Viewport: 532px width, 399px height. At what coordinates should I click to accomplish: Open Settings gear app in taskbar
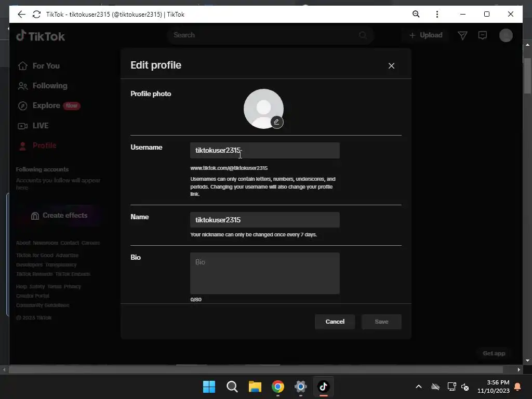301,387
